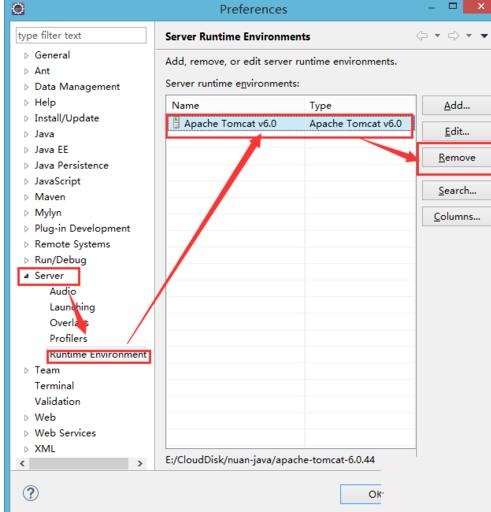
Task: Sort by the Type column header
Action: tap(360, 105)
